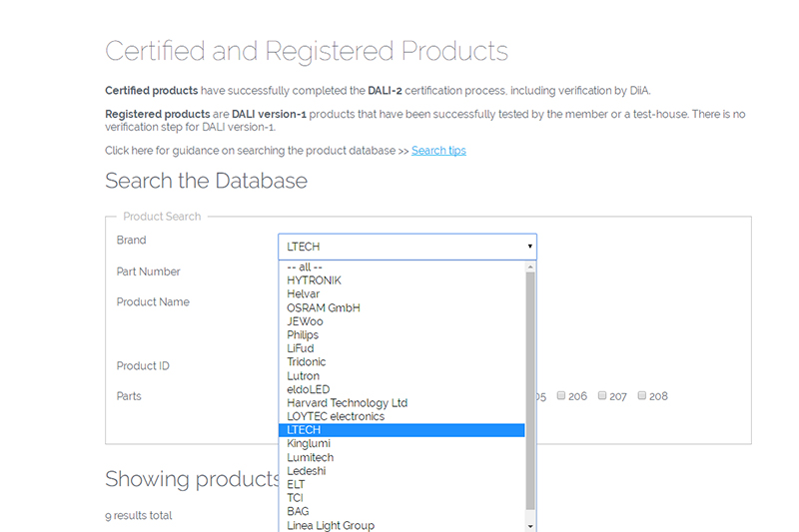Screen dimensions: 799x532
Task: Toggle the 208 parts checkbox
Action: pyautogui.click(x=642, y=395)
